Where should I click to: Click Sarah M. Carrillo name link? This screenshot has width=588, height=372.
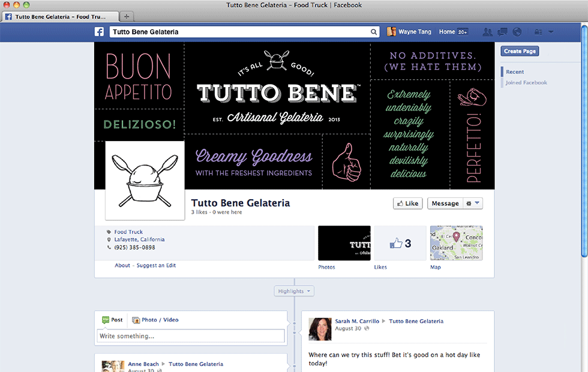(x=357, y=321)
